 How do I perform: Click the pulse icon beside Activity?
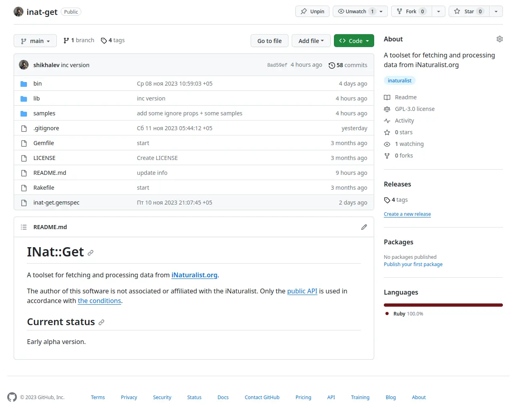tap(387, 121)
